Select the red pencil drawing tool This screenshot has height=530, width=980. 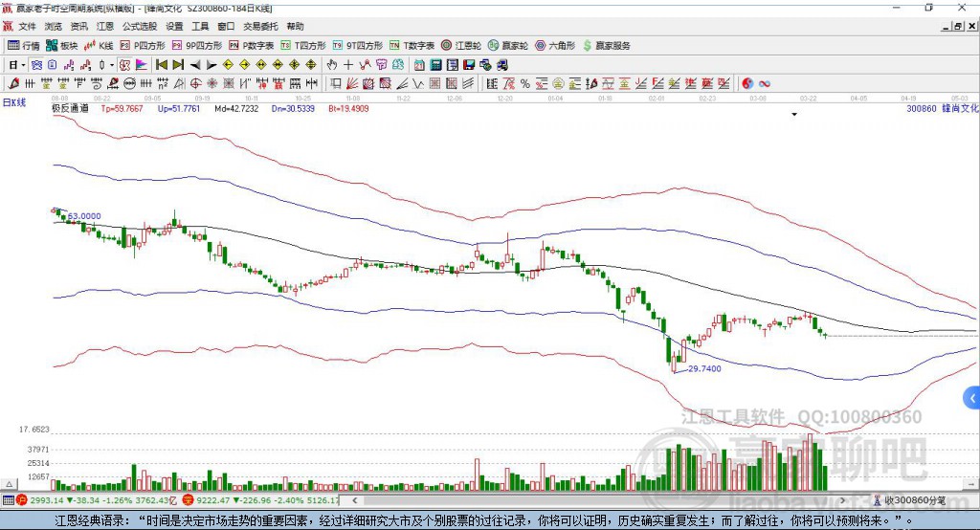point(13,84)
